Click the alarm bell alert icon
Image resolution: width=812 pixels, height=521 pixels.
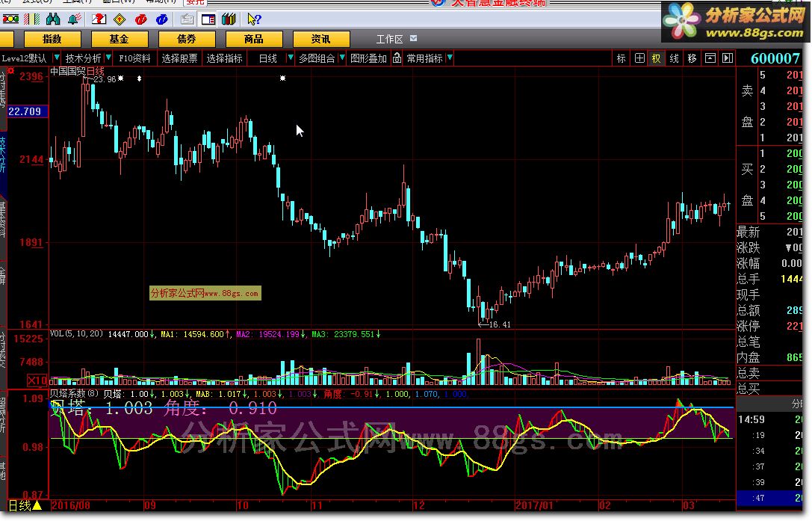click(74, 19)
